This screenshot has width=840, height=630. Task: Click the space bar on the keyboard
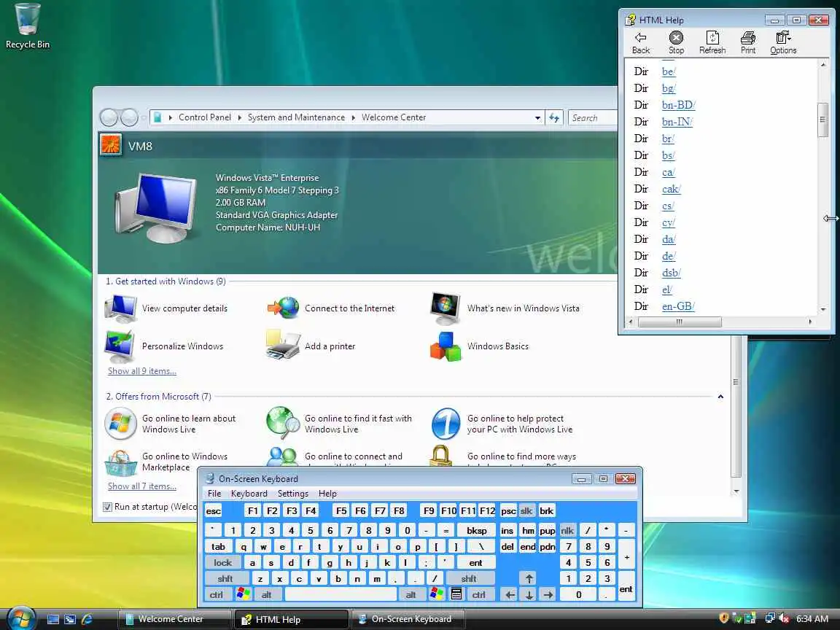[x=341, y=595]
